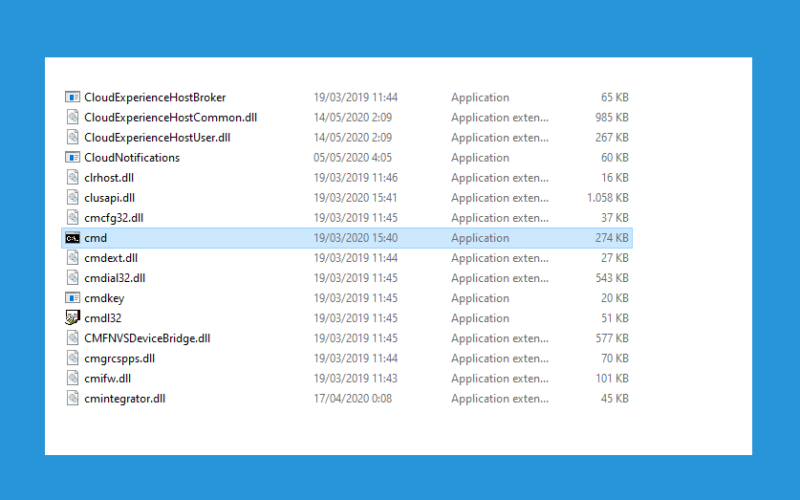This screenshot has height=500, width=800.
Task: Click the cmdext.dll file icon
Action: click(x=72, y=258)
